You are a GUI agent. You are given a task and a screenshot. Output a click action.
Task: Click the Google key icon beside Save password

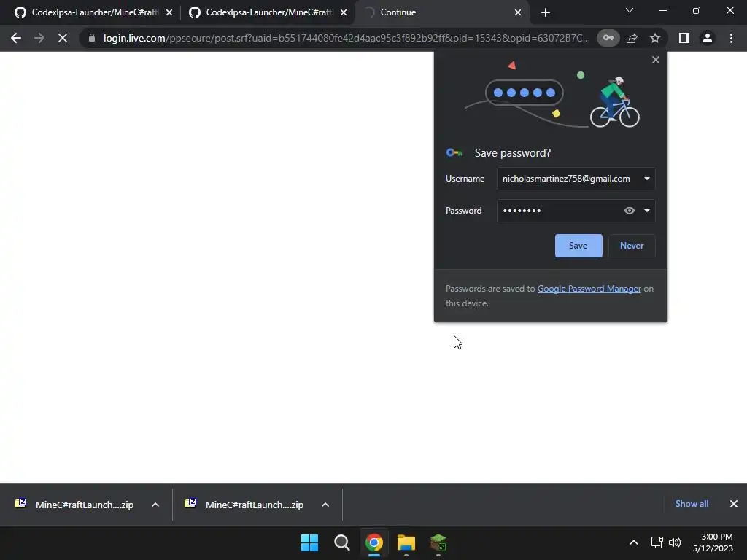[454, 153]
